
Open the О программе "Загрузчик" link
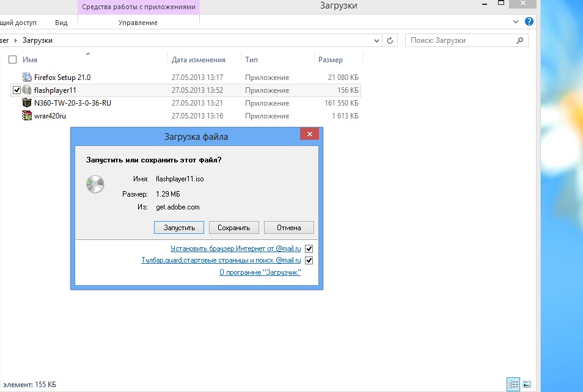tap(260, 272)
